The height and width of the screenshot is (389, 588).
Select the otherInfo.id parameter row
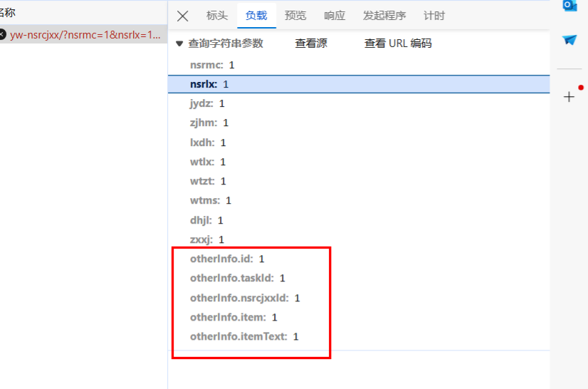[359, 259]
